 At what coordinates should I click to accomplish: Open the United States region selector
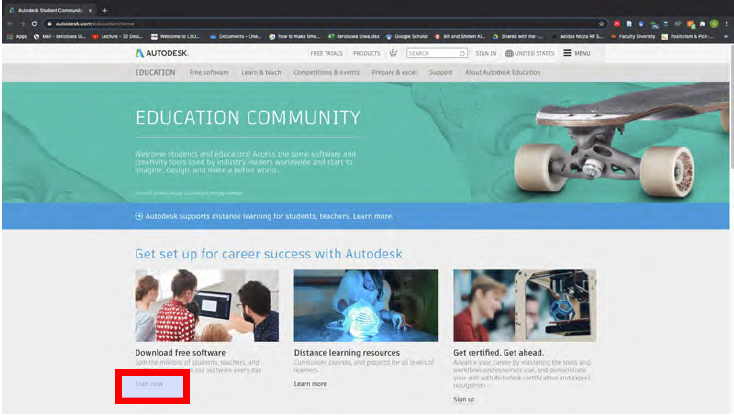(x=530, y=53)
